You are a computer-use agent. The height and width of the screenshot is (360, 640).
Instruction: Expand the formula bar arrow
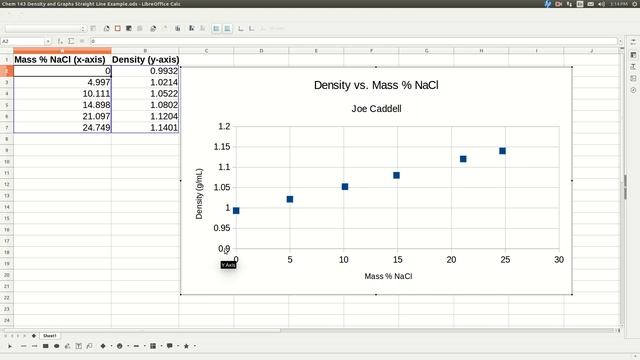tap(620, 41)
